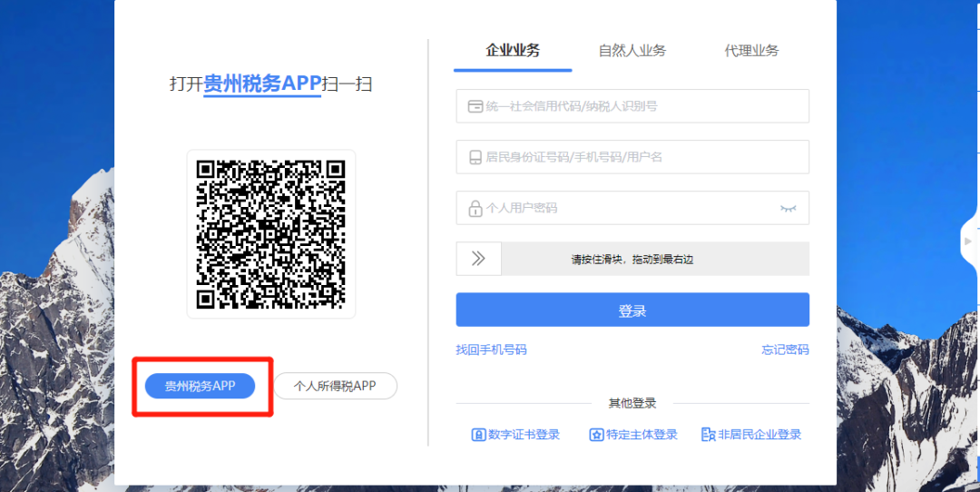This screenshot has height=492, width=980.
Task: Click the star badge icon beside 特定主体登录
Action: click(x=596, y=435)
